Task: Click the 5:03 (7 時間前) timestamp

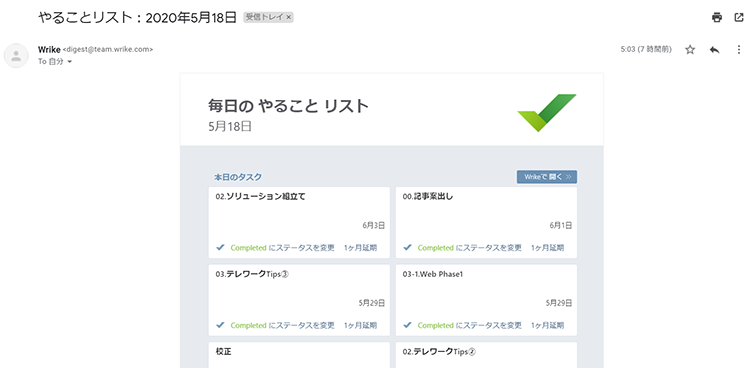Action: click(x=646, y=49)
